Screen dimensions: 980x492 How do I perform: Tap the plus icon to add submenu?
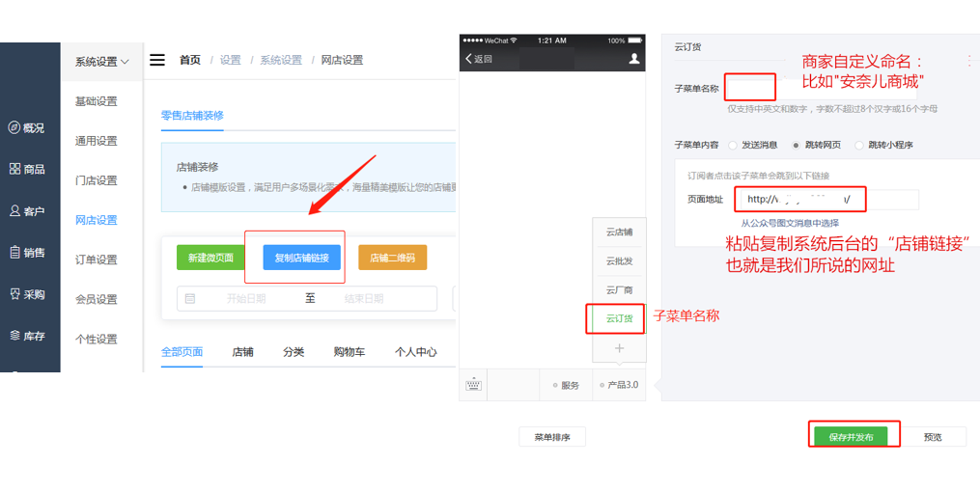click(619, 347)
